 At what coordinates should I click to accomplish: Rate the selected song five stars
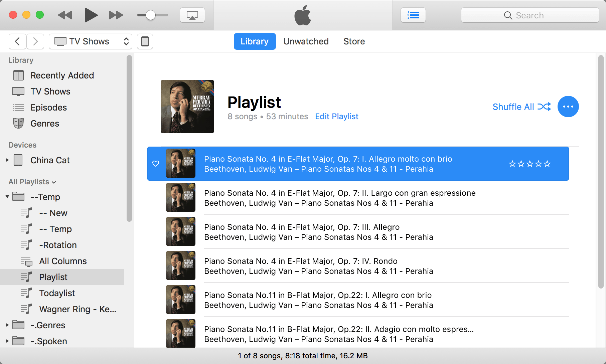coord(547,164)
